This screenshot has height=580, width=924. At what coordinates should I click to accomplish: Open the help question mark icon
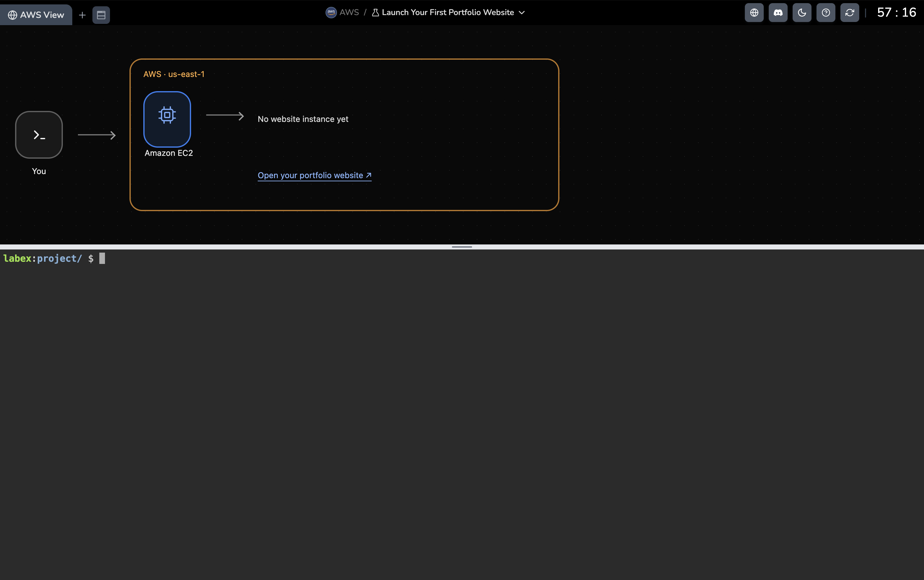point(826,13)
